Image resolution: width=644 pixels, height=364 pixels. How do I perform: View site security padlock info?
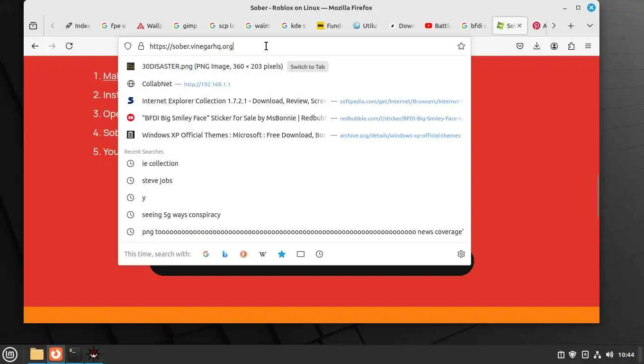[x=141, y=46]
